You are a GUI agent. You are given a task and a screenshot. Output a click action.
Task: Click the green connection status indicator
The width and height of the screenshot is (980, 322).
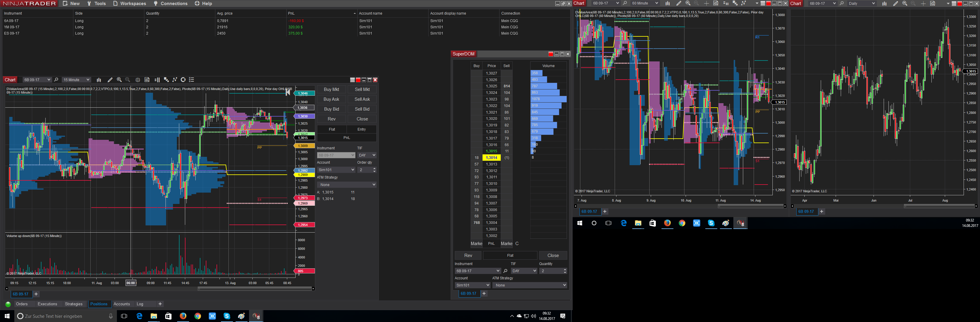coord(8,304)
